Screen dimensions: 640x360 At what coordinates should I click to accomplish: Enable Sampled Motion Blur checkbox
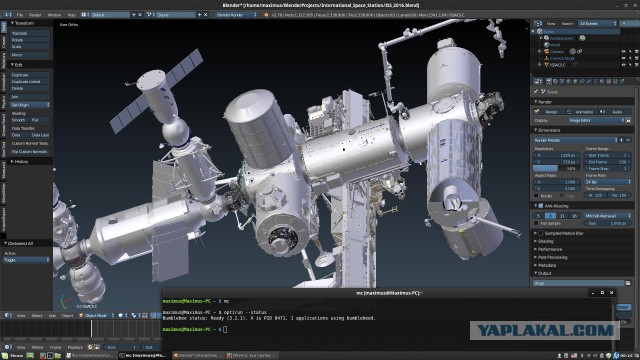541,233
